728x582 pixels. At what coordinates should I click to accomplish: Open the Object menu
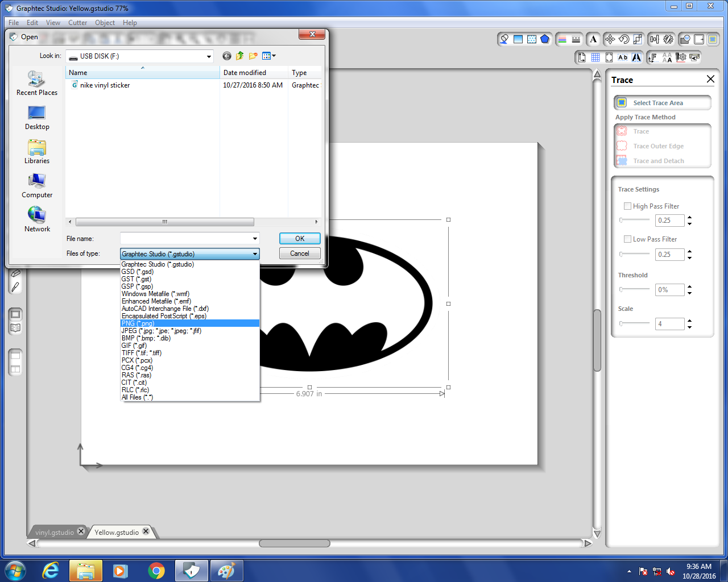(105, 23)
